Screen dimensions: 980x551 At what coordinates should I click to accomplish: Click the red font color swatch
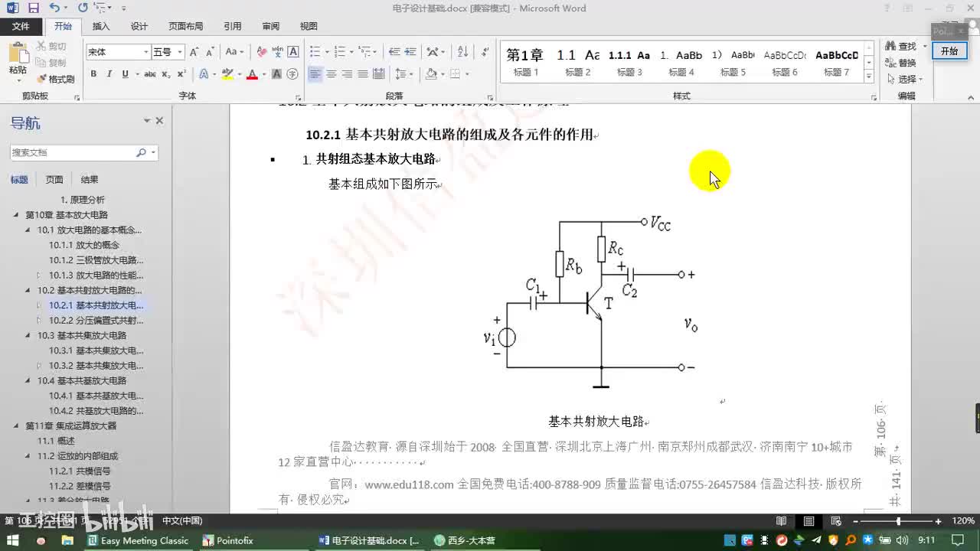coord(250,74)
